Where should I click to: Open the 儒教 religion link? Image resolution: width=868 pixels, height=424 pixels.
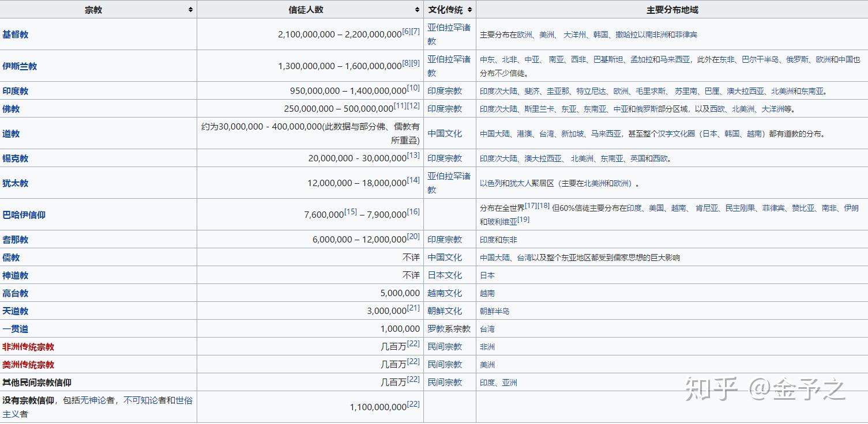point(11,258)
